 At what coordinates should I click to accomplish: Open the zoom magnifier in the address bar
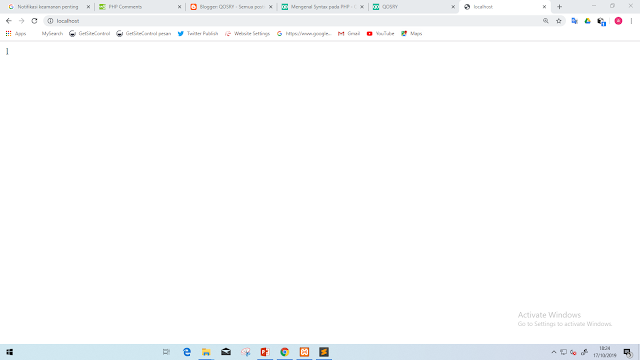click(546, 21)
